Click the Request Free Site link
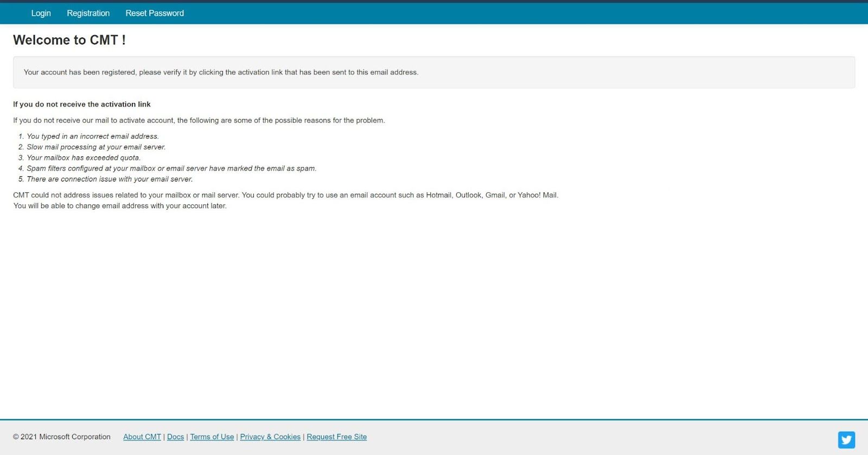Screen dimensions: 868x455 coord(337,437)
